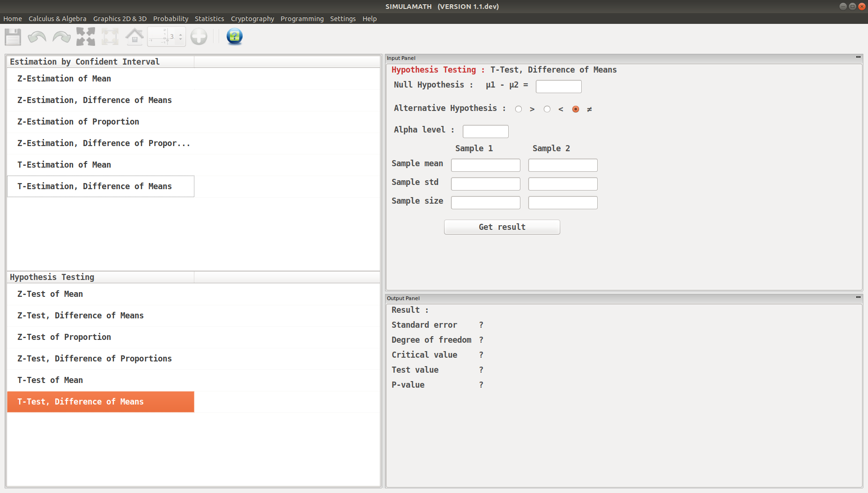Open the Calculus & Algebra menu
Screen dimensions: 868x493
pyautogui.click(x=58, y=19)
